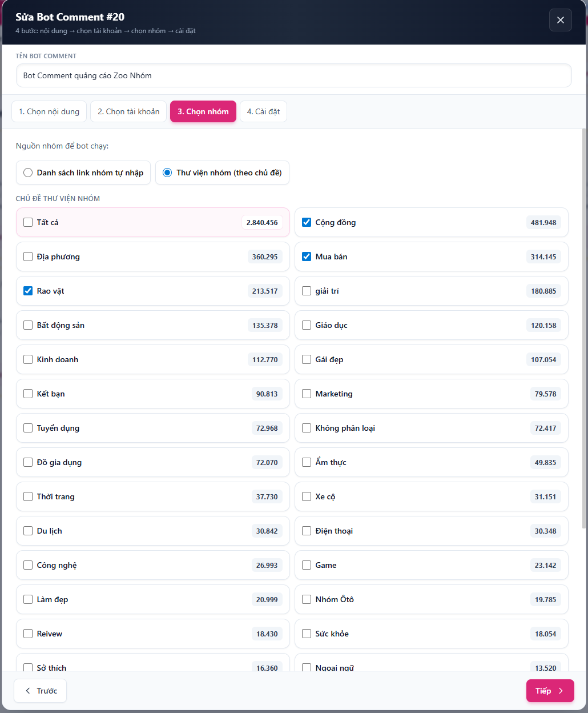Uncheck the Mua bán checkbox
588x713 pixels.
[307, 257]
